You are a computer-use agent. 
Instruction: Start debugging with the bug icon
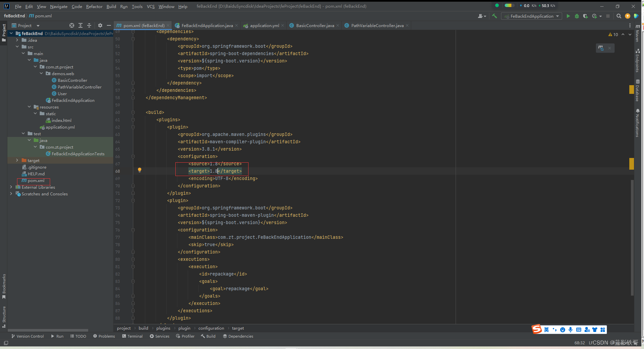(x=577, y=16)
